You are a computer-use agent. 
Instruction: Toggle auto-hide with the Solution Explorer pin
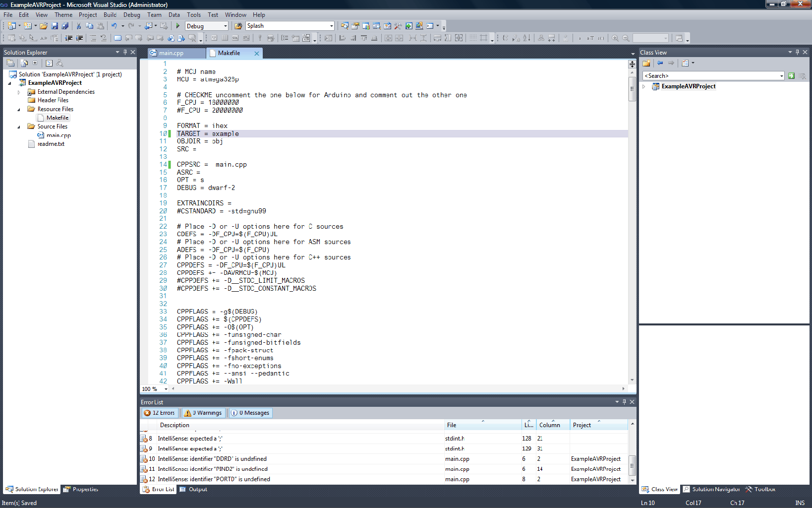pyautogui.click(x=125, y=52)
